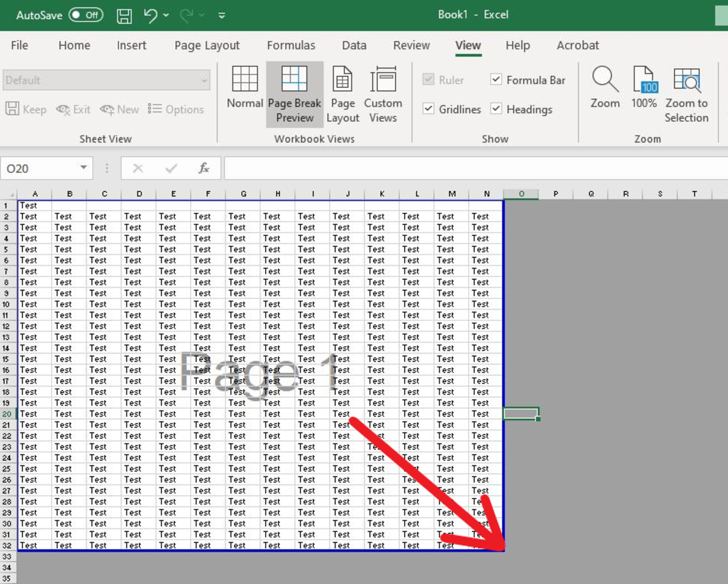Open the Data tab
The width and height of the screenshot is (728, 584).
354,45
